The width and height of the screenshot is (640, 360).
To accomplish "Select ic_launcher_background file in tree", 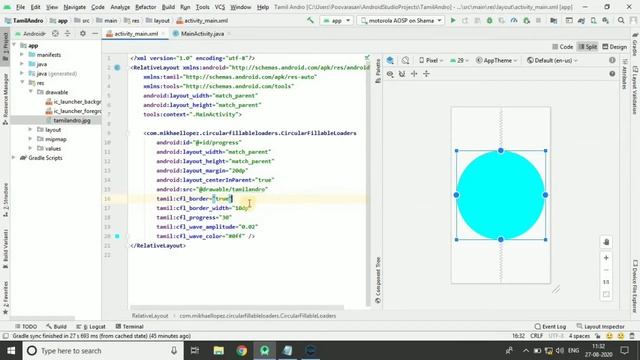I will 73,102.
